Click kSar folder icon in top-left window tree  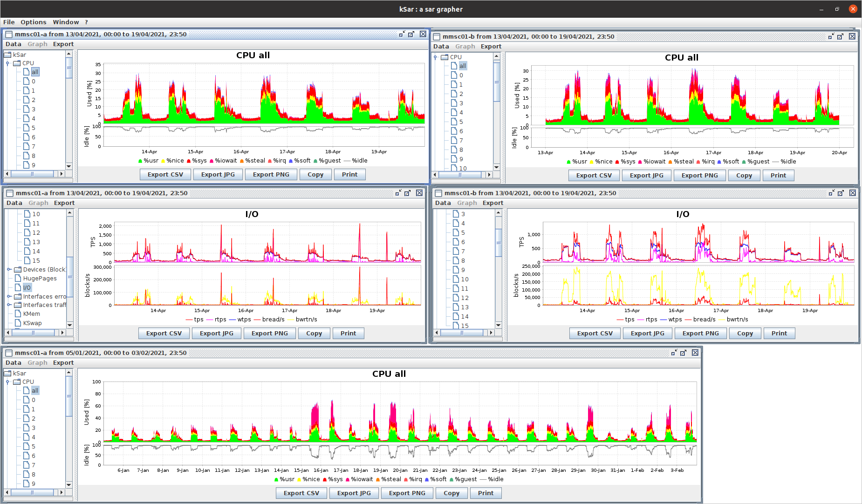coord(7,54)
